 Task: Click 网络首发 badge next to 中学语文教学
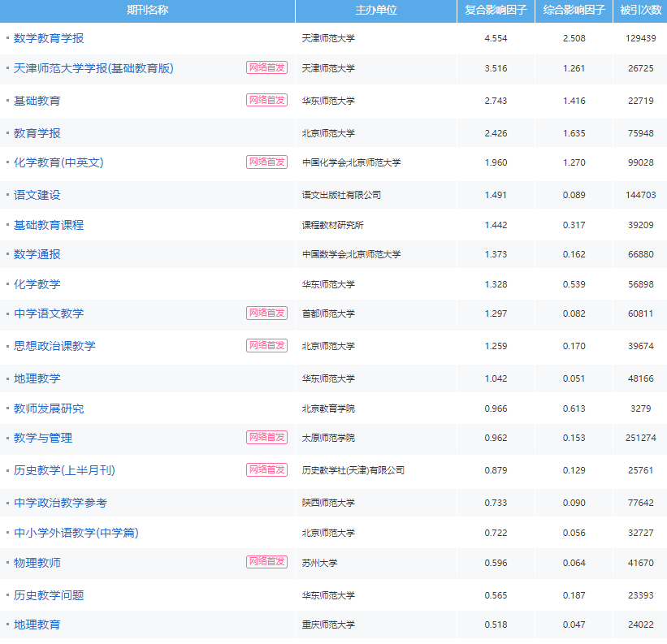click(x=266, y=313)
